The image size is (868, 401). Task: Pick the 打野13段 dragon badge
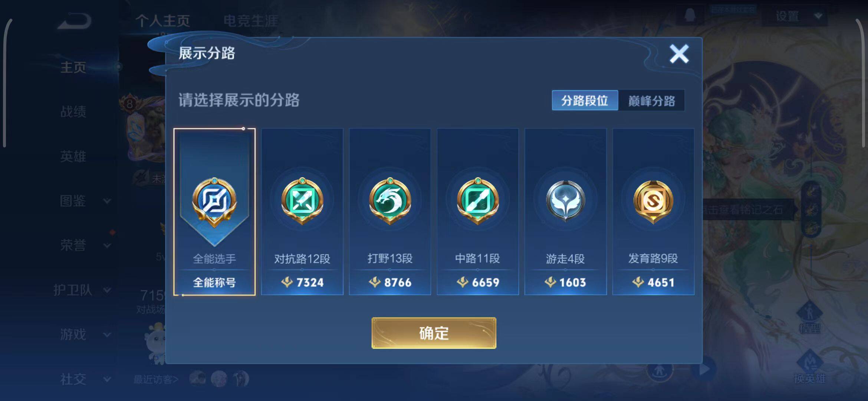coord(390,212)
